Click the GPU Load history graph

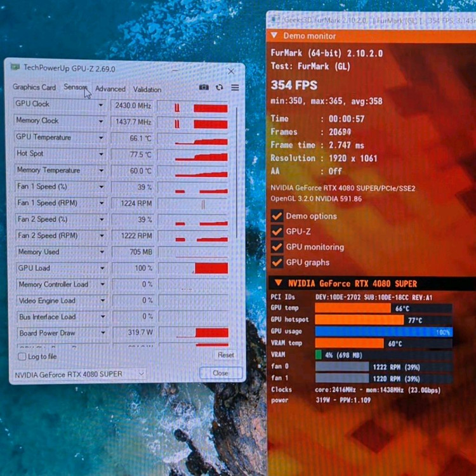[193, 268]
